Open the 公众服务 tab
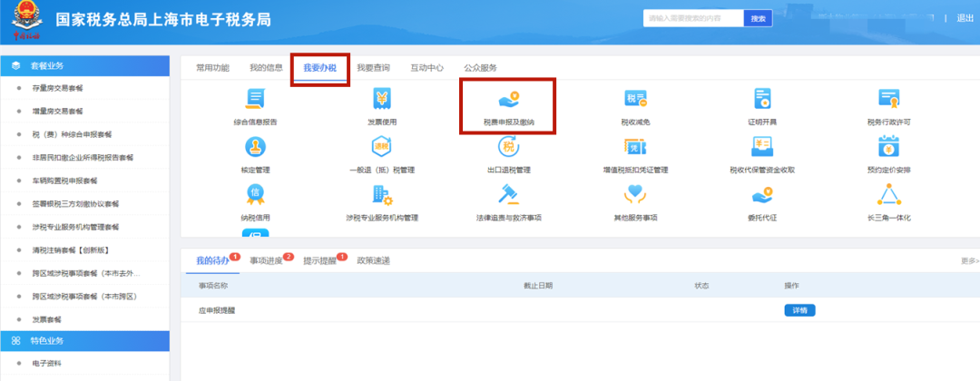 [481, 67]
